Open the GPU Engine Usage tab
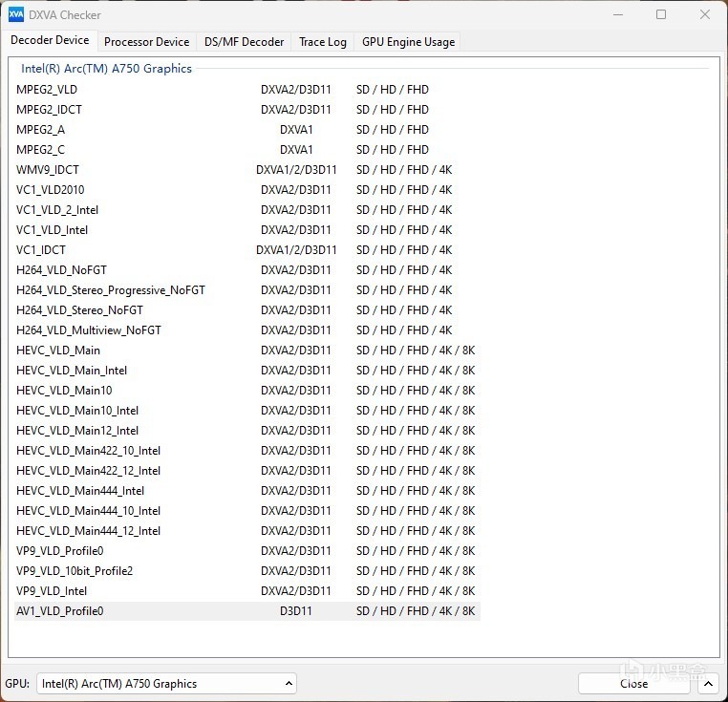 (x=408, y=42)
